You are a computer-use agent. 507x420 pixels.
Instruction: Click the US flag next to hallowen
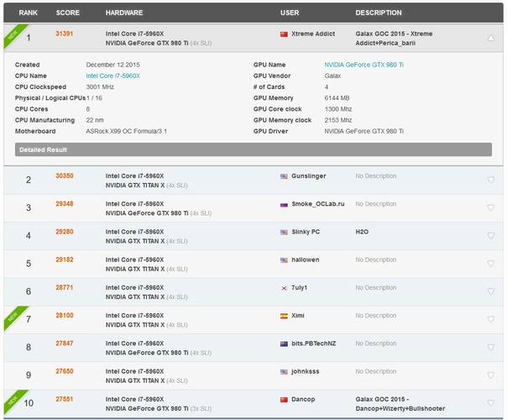[x=284, y=260]
